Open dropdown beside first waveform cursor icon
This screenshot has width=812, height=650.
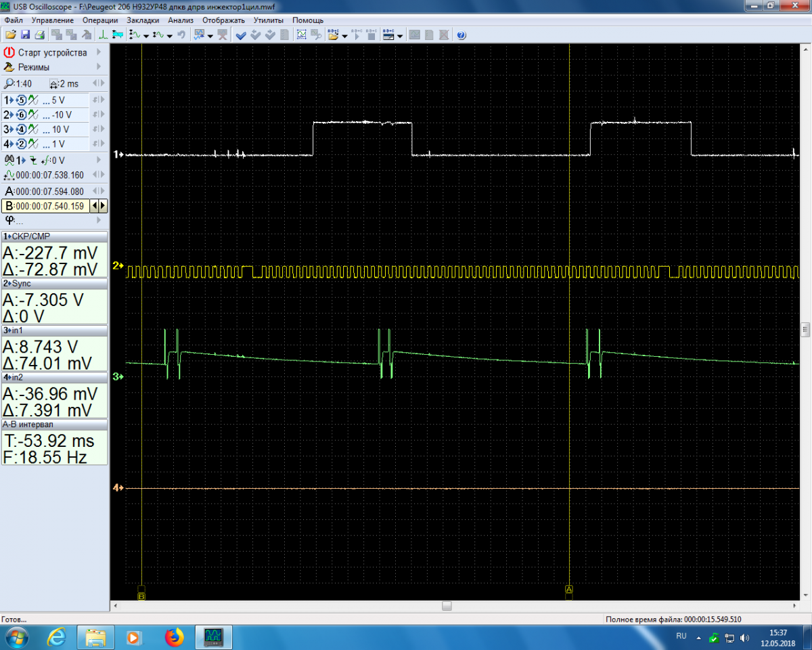(x=146, y=35)
